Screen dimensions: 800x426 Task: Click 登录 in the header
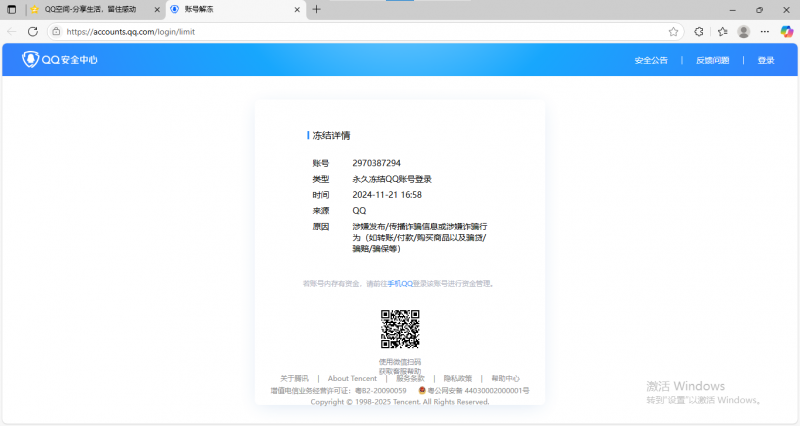click(x=766, y=60)
